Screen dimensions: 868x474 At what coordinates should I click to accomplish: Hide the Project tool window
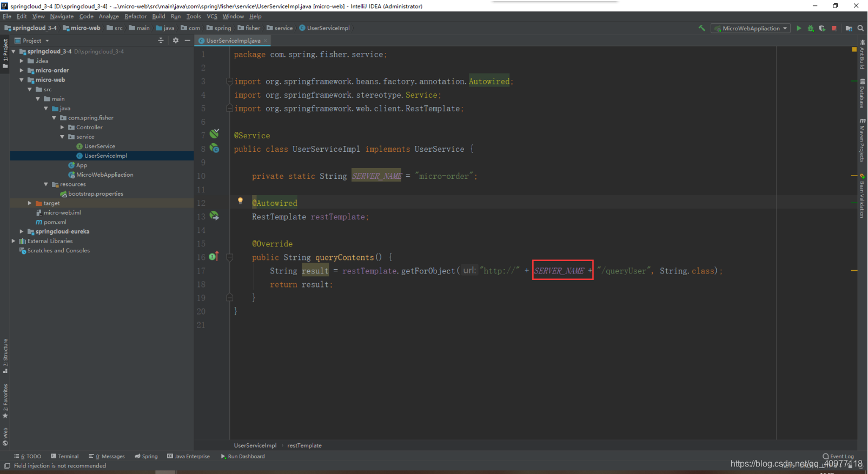pos(187,41)
